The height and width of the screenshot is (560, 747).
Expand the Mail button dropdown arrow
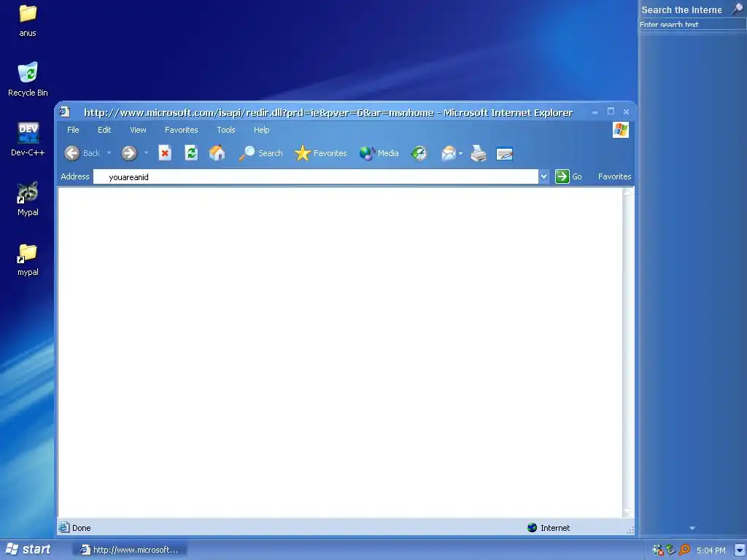pos(461,153)
